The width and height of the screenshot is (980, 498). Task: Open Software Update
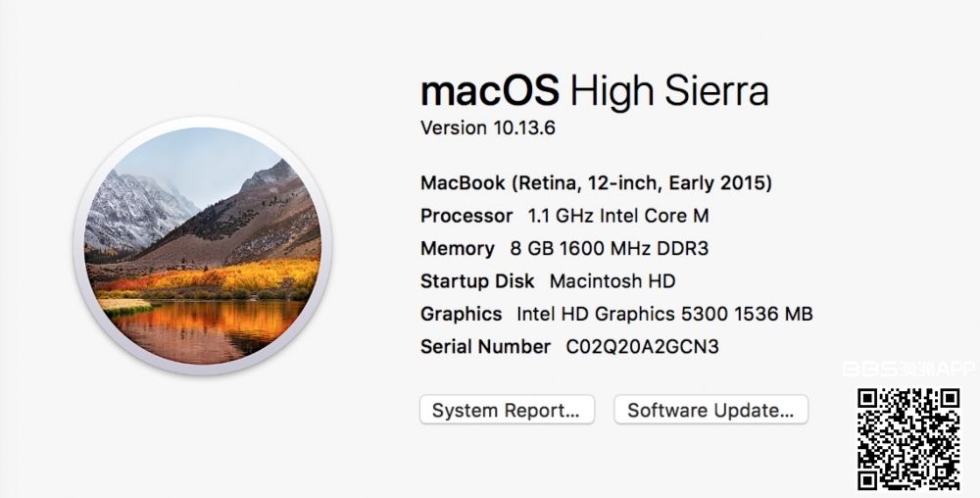[x=710, y=411]
